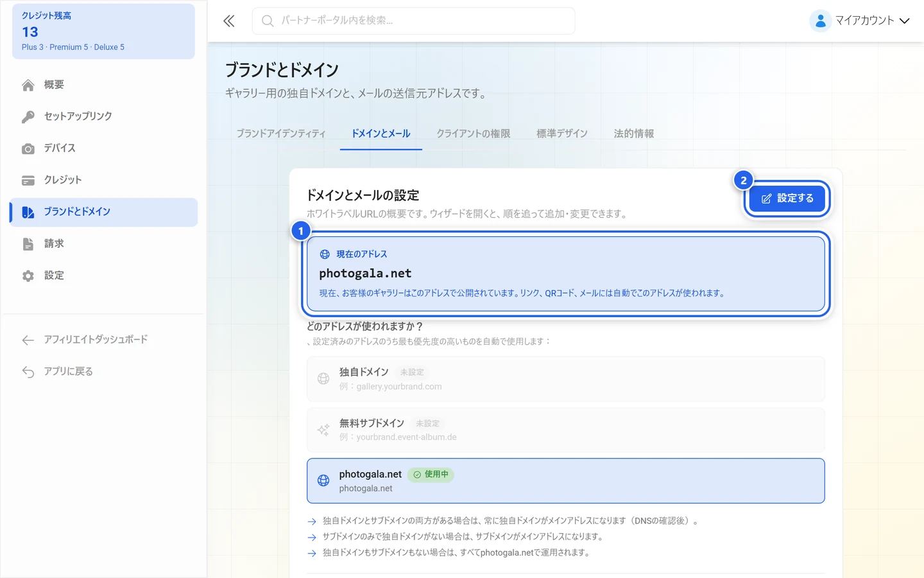Click the globe icon in photogala.net row
The image size is (924, 578).
pyautogui.click(x=323, y=480)
